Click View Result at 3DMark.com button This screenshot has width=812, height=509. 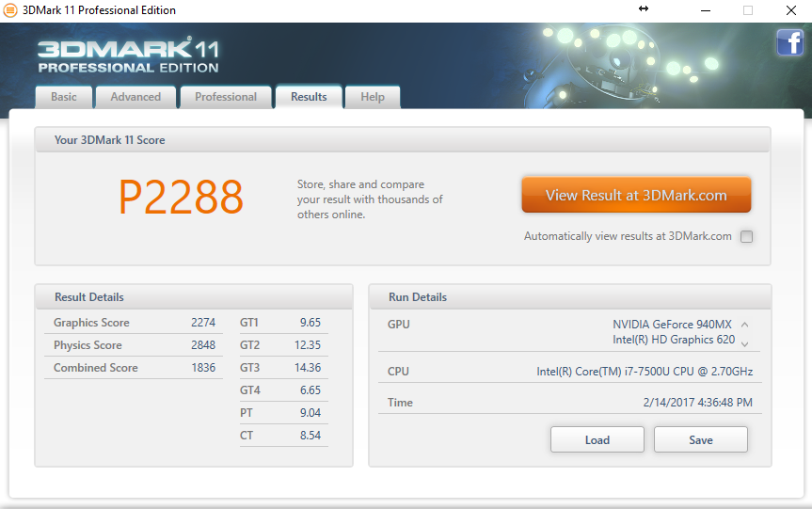point(636,195)
